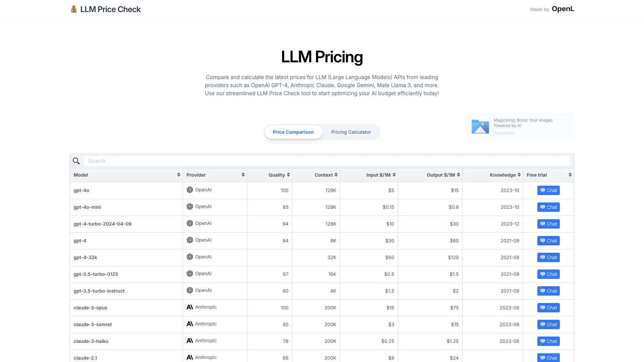
Task: Click OpenAI logo in gpt-4-turbo-2024-04-09 row
Action: 190,223
